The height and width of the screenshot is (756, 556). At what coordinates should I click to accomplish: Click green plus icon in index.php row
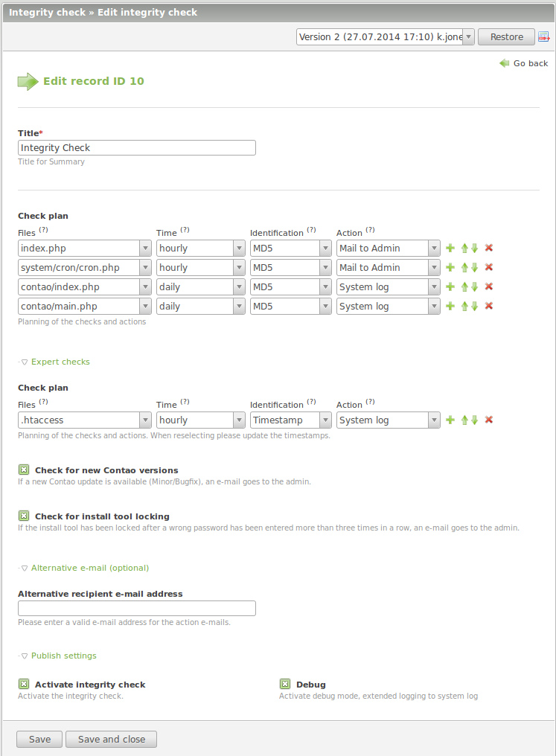coord(450,248)
